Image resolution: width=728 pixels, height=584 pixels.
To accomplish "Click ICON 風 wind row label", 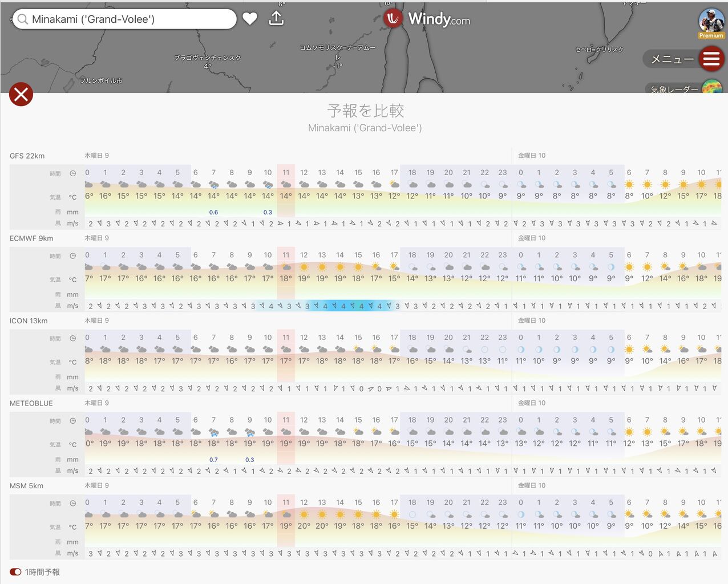I will (58, 388).
